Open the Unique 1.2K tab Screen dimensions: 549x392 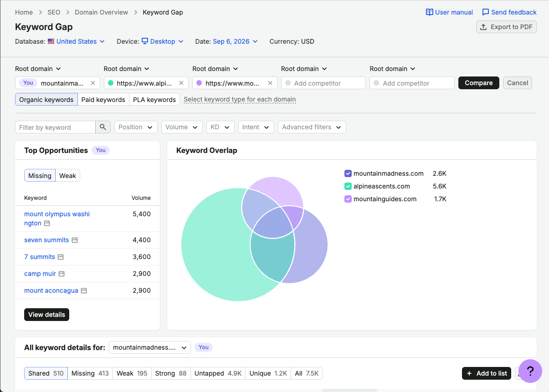point(268,373)
